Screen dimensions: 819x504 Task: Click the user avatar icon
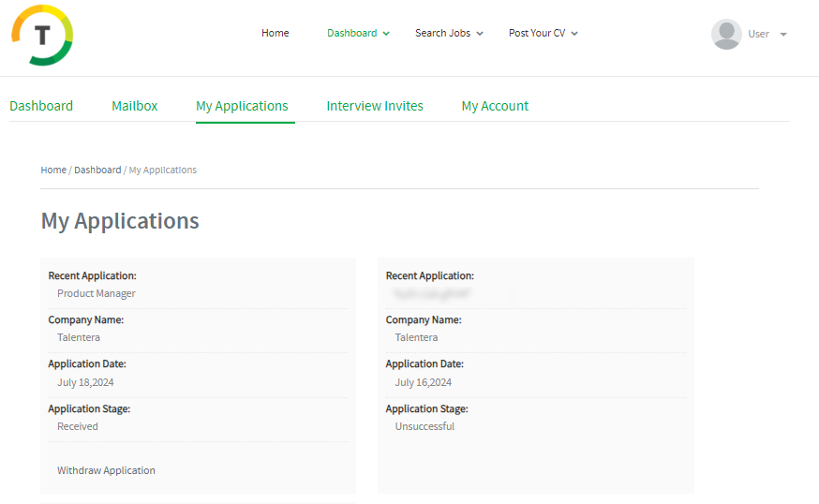(x=726, y=34)
